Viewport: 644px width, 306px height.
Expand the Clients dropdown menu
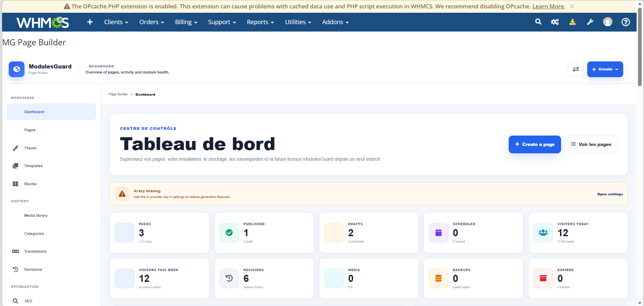[x=116, y=22]
